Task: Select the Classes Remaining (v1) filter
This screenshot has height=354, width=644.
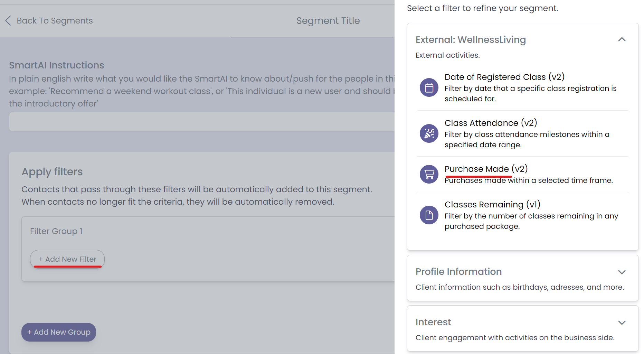Action: pyautogui.click(x=492, y=204)
